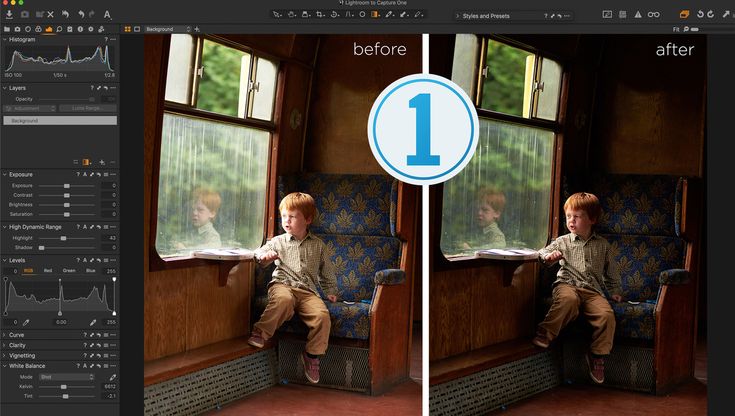Open the layer type Adjustment dropdown
The width and height of the screenshot is (735, 416).
pyautogui.click(x=30, y=108)
